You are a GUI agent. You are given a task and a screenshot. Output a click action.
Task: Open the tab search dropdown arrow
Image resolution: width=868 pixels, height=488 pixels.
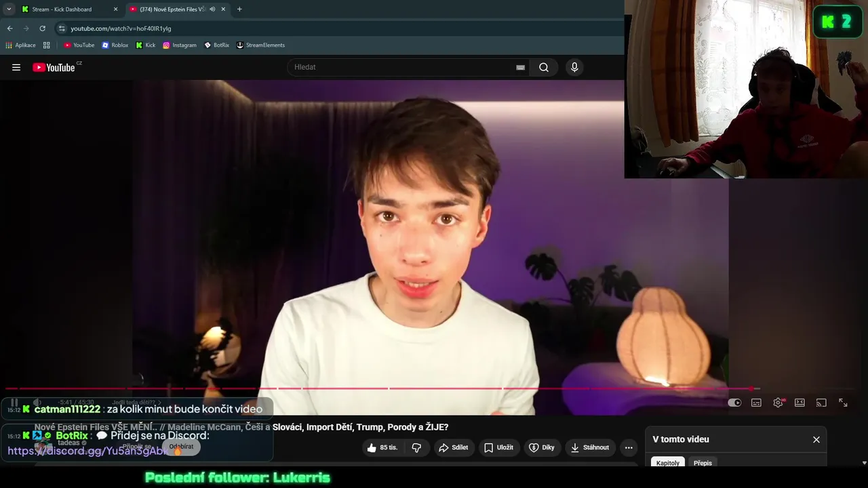(9, 9)
